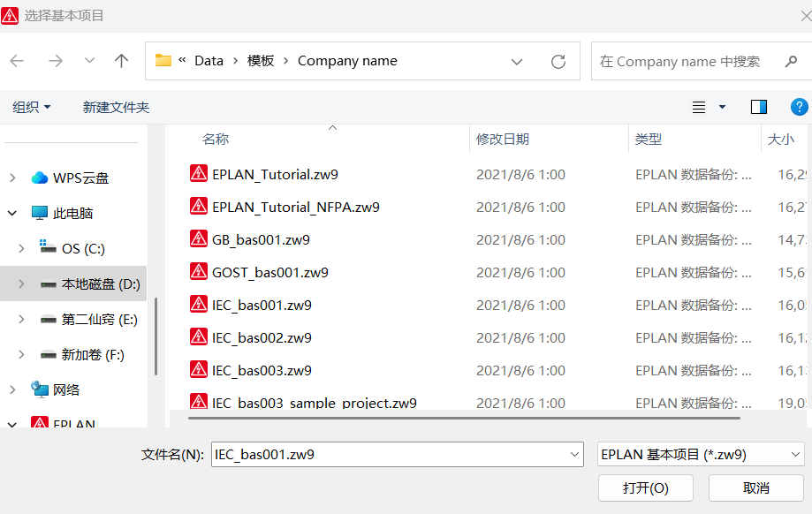Select Company name breadcrumb segment
Screen dimensions: 812x514
(347, 61)
